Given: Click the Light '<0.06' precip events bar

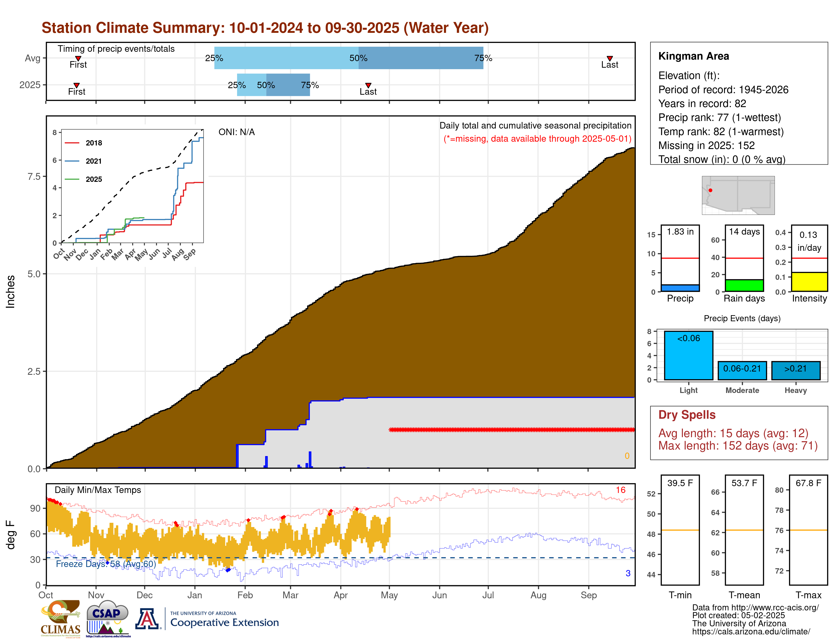Looking at the screenshot, I should (688, 355).
